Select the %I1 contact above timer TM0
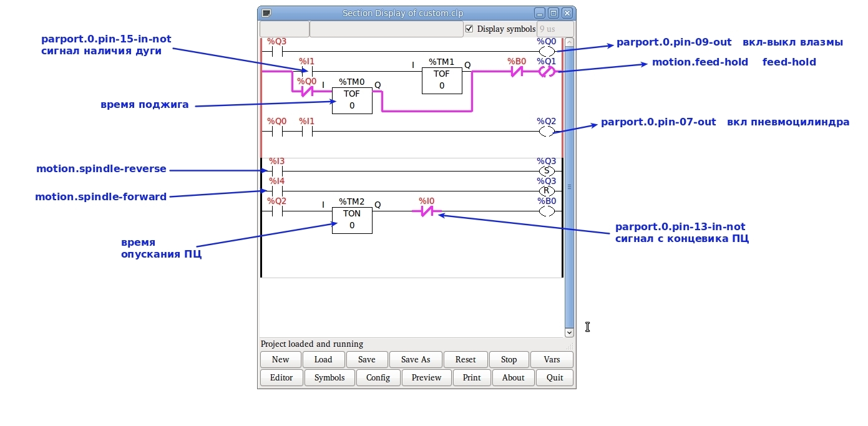Viewport: 868px width, 426px height. coord(307,71)
